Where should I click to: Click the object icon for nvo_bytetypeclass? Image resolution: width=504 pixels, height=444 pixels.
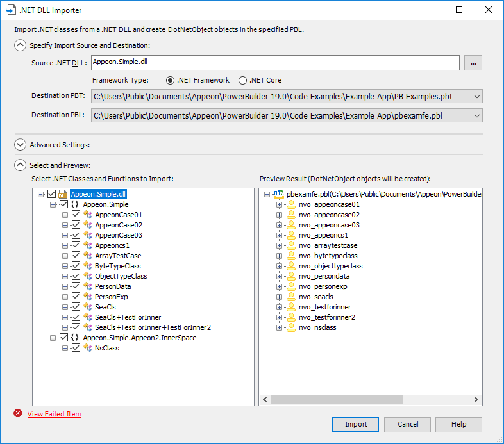tap(291, 256)
